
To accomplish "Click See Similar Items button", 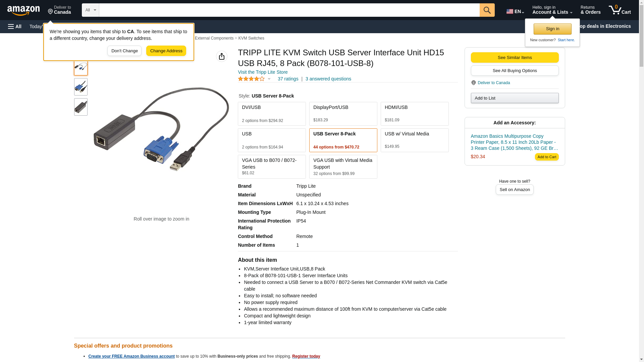I will tap(515, 58).
